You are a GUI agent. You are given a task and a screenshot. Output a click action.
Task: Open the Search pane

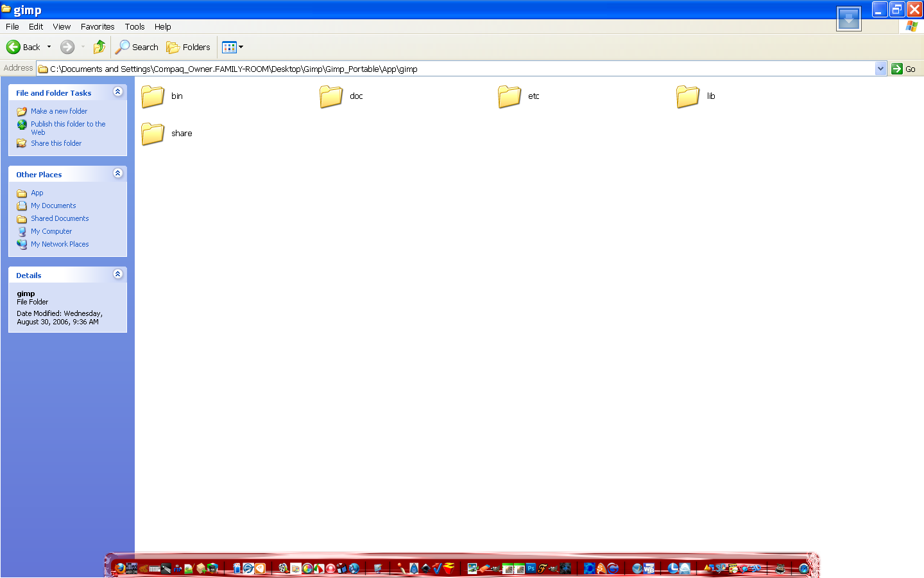(x=137, y=47)
